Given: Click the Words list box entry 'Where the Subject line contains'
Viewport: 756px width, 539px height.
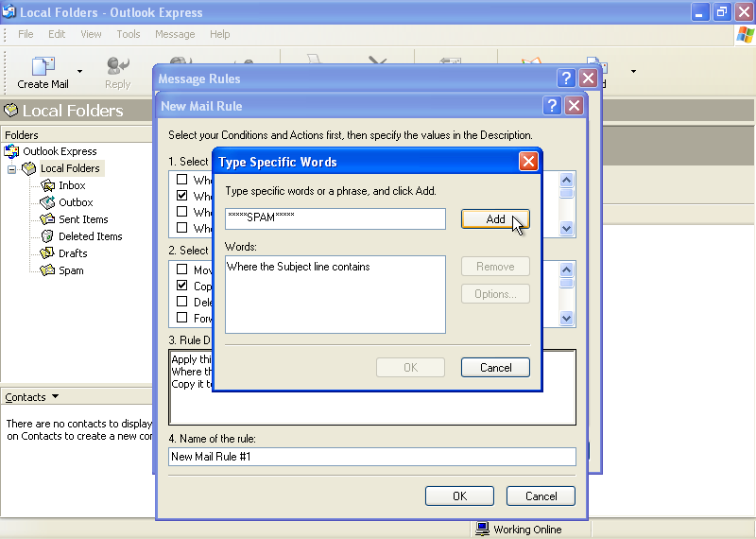Looking at the screenshot, I should point(299,267).
